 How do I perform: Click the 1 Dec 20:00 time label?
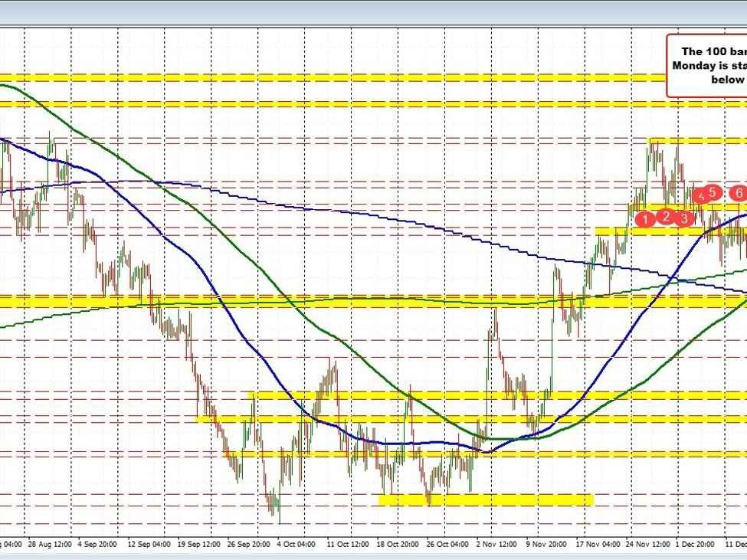tap(696, 544)
